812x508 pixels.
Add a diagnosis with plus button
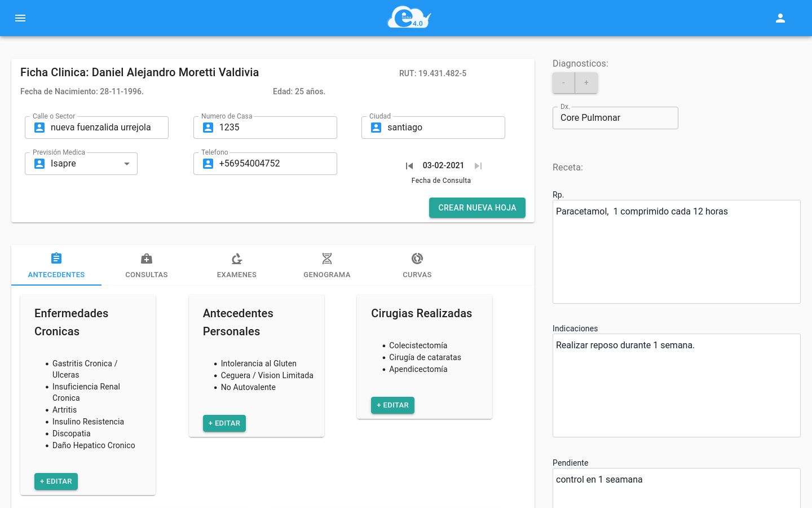[586, 83]
